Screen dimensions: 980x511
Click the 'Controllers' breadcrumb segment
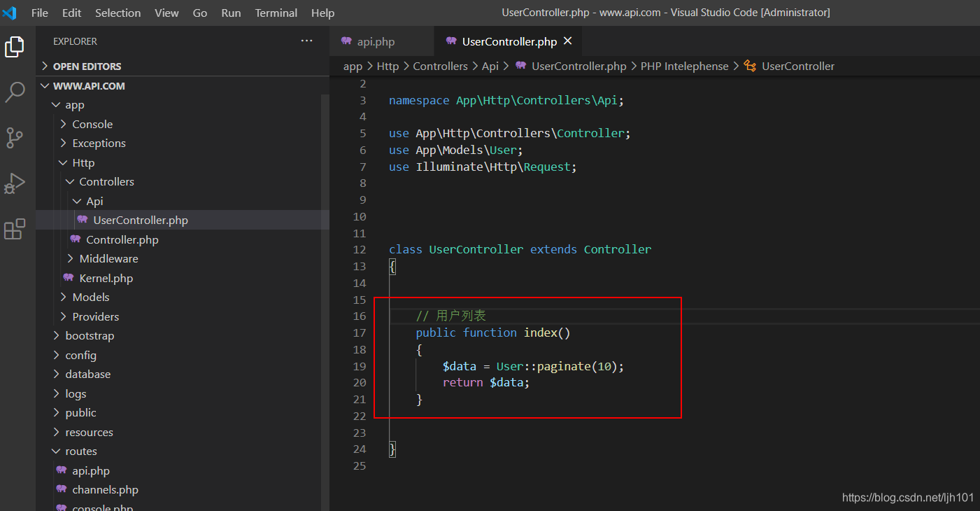[440, 66]
